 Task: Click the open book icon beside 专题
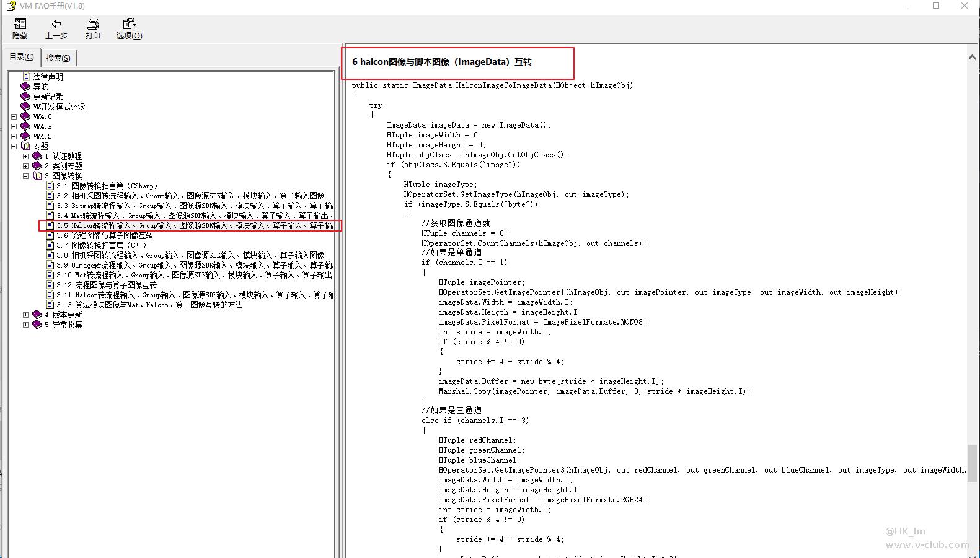pos(25,146)
